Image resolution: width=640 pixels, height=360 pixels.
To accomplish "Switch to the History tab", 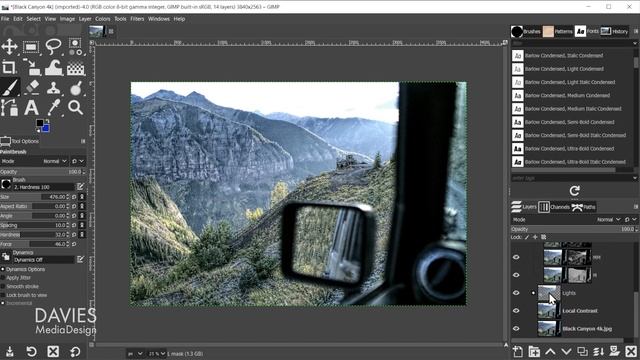I will 614,31.
